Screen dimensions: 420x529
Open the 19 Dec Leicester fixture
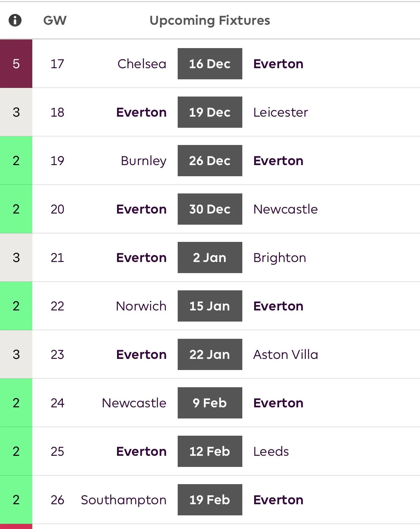click(x=210, y=112)
